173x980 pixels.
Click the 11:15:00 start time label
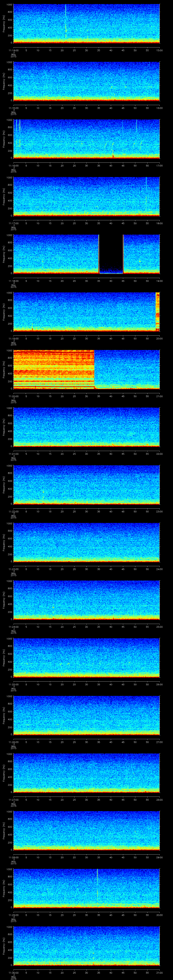[13, 108]
